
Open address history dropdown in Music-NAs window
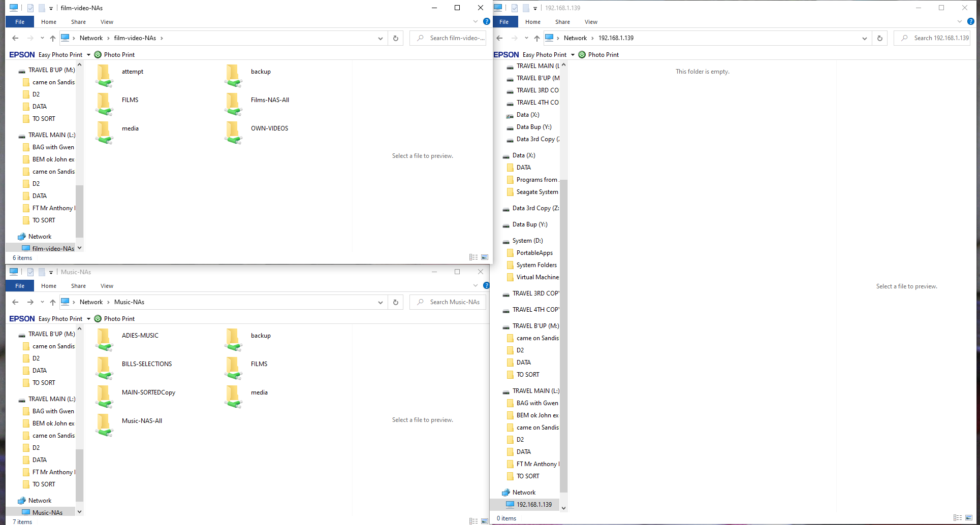point(380,302)
